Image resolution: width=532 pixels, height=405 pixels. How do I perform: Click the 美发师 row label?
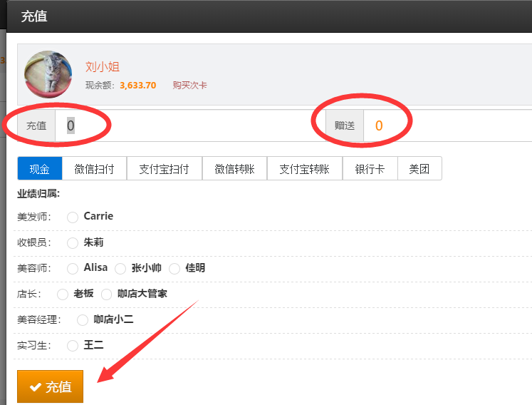coord(34,217)
